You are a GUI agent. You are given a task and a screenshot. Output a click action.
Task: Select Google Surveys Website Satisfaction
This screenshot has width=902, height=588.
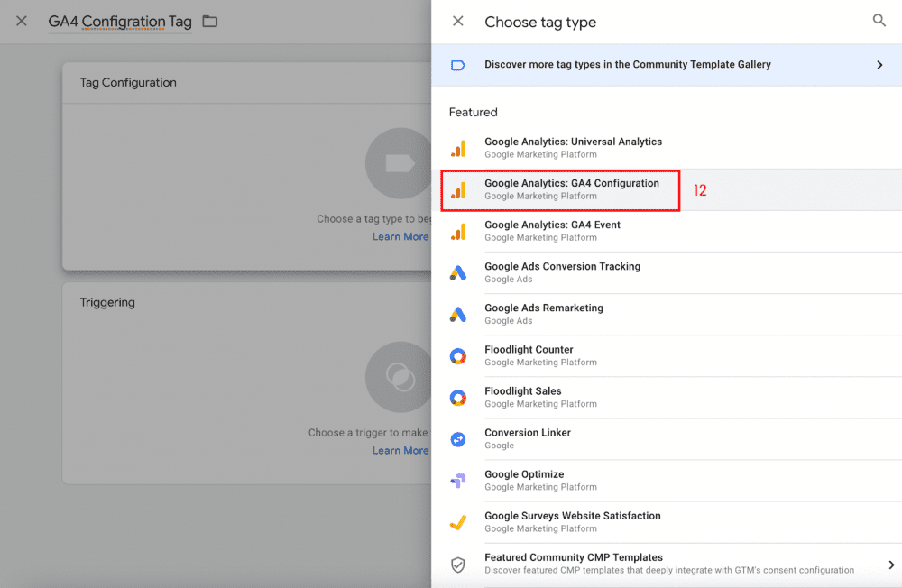pos(667,522)
